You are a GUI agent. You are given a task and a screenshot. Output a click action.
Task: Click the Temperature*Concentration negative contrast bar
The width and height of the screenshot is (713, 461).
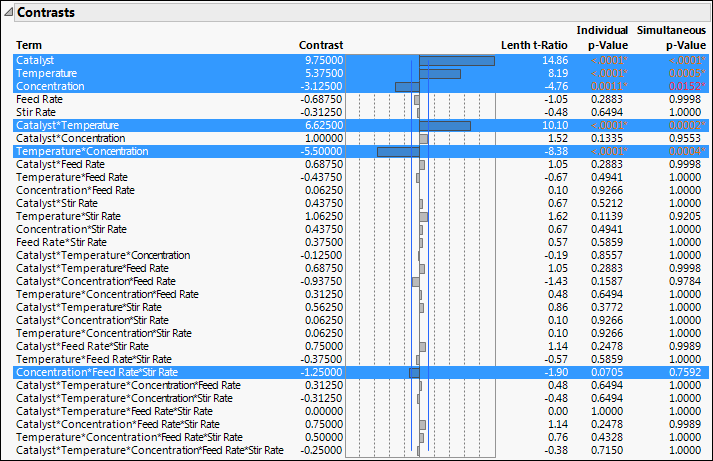pos(398,152)
